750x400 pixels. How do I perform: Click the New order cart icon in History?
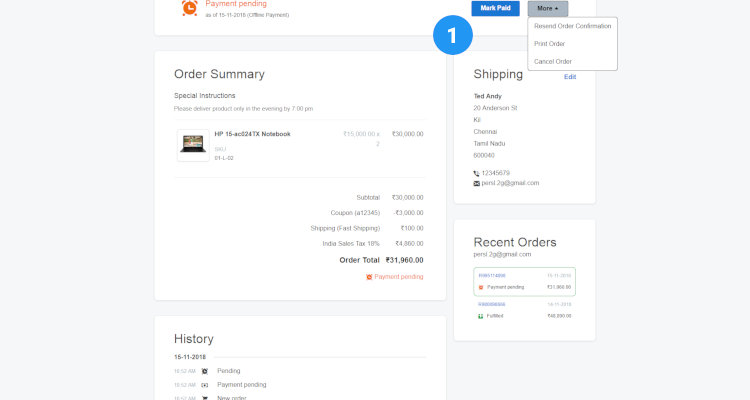(x=205, y=398)
